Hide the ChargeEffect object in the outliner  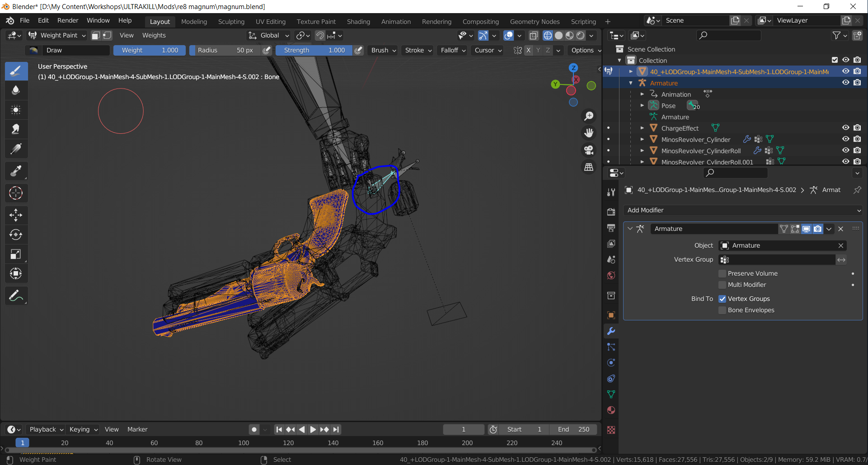click(x=845, y=128)
